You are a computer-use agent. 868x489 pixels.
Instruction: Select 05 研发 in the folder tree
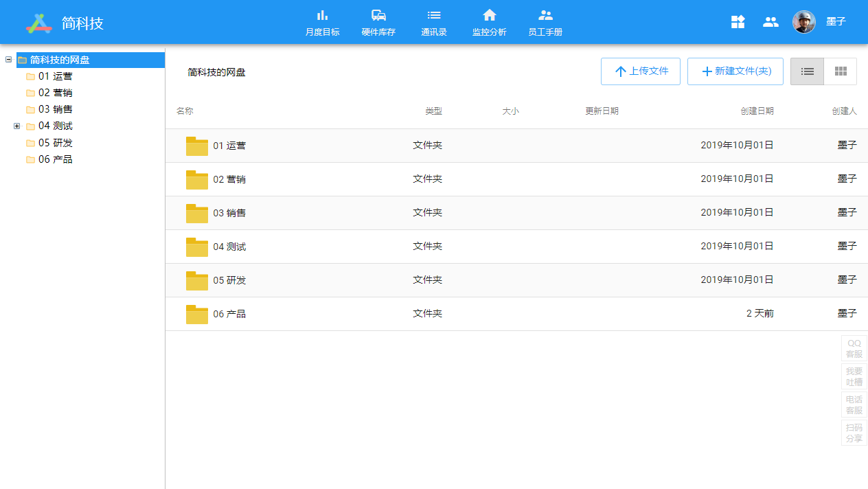pyautogui.click(x=55, y=143)
